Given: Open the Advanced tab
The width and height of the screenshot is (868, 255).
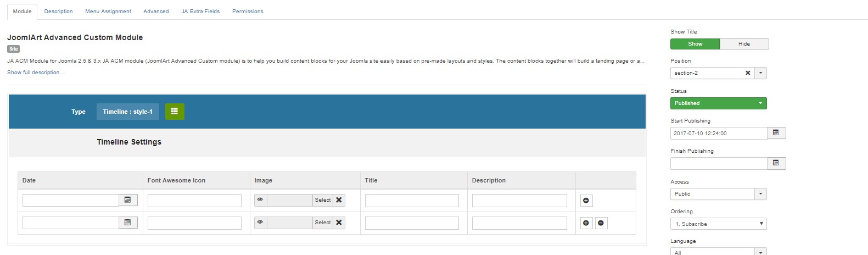Looking at the screenshot, I should tap(156, 12).
